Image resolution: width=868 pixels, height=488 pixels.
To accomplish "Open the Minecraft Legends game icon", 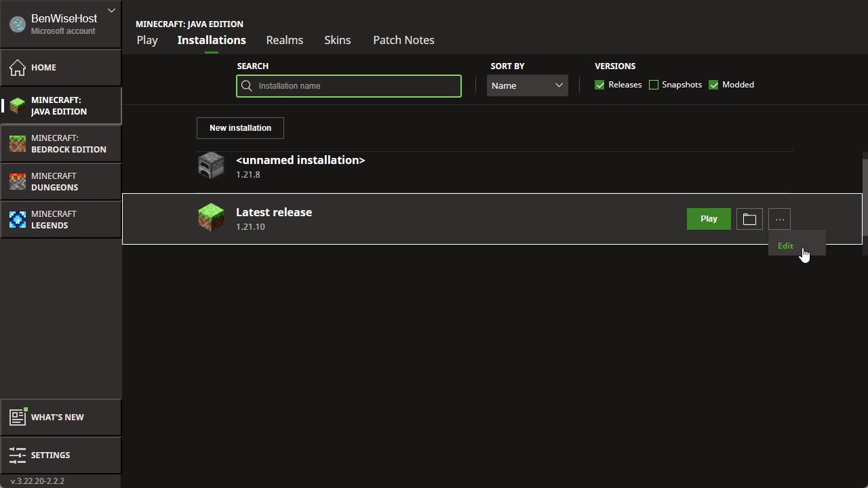I will click(18, 220).
